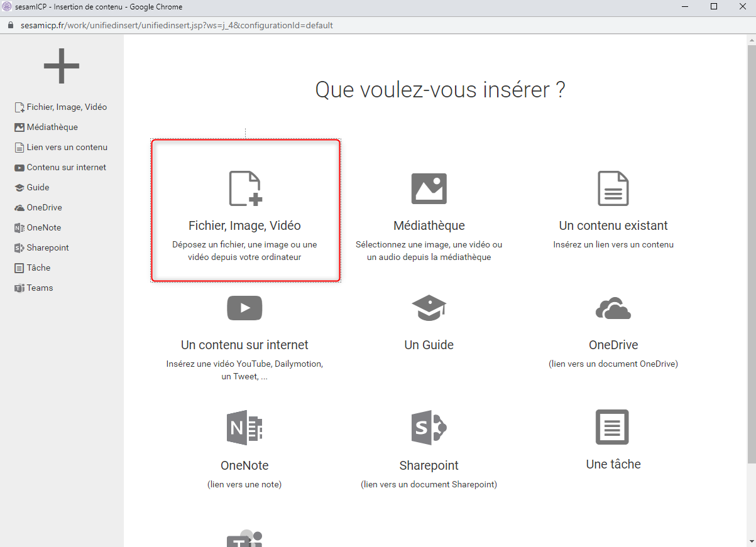Click the large file-plus icon for Fichier, Image, Vidéo

pos(245,188)
